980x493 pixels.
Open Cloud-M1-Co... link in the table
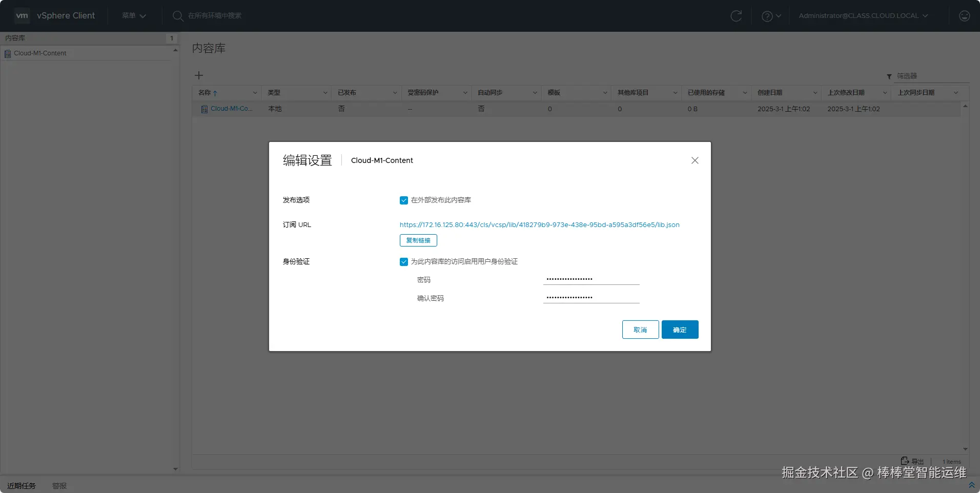point(231,109)
